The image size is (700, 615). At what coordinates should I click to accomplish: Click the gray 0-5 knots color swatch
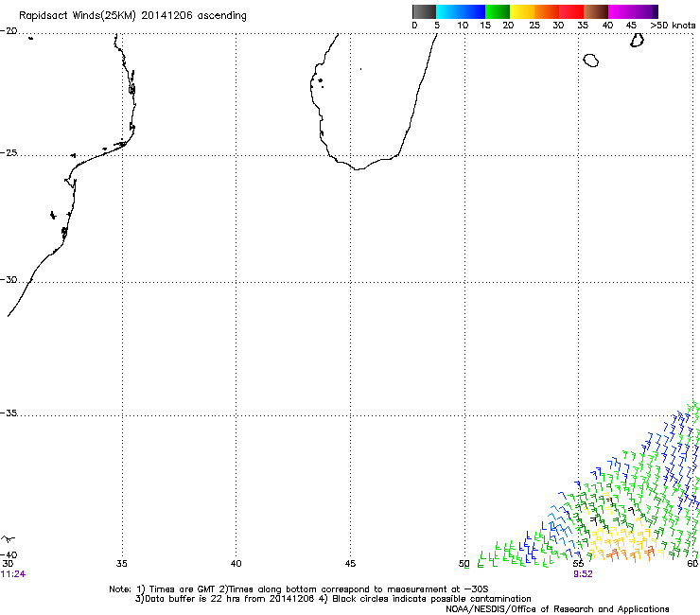424,11
